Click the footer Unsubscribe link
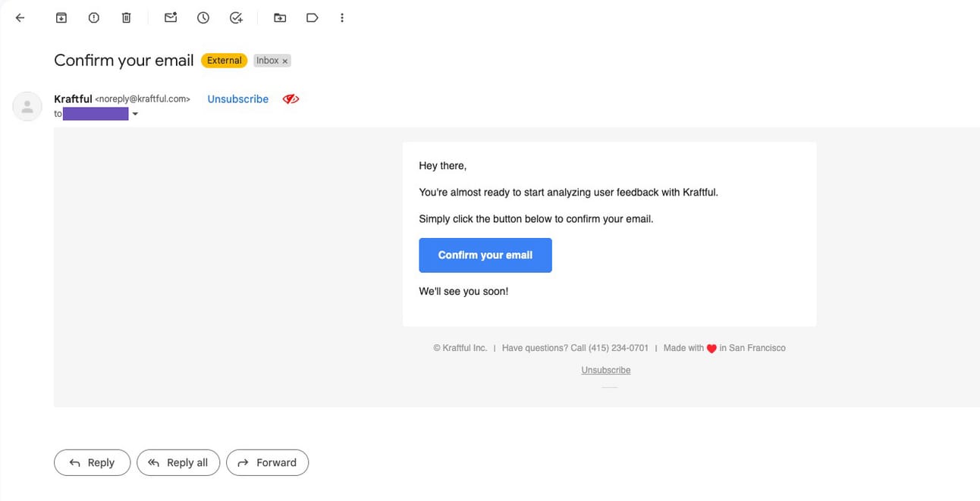The width and height of the screenshot is (980, 501). 606,370
